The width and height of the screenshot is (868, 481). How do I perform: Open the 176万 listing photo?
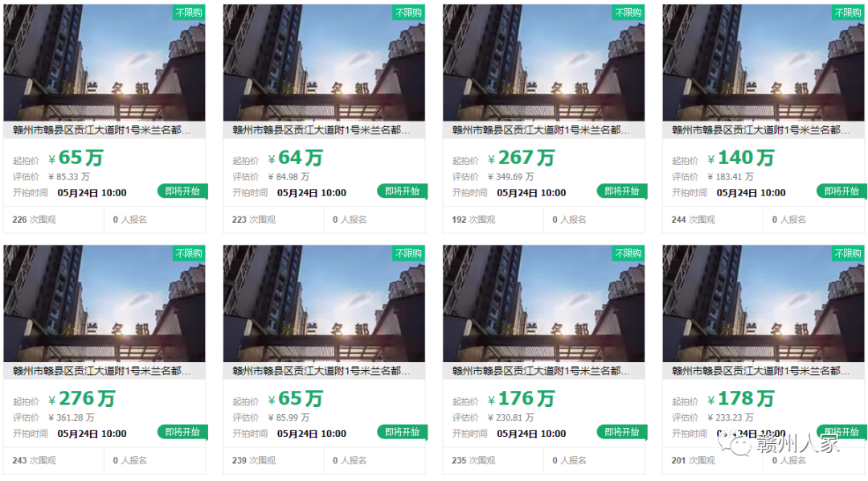click(x=543, y=304)
